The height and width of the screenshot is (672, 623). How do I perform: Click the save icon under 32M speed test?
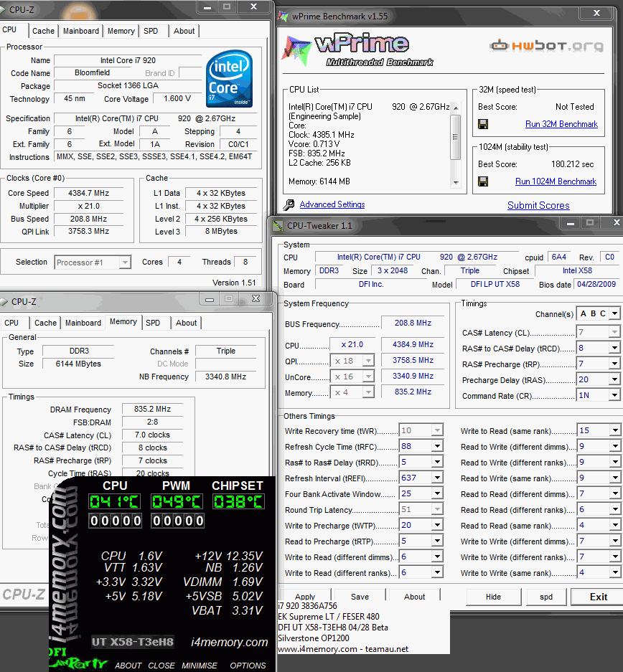coord(483,124)
